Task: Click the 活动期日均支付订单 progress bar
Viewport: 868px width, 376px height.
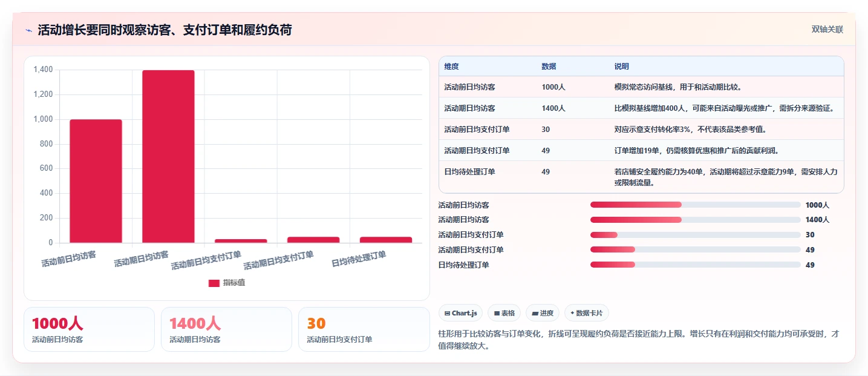Action: click(x=696, y=249)
